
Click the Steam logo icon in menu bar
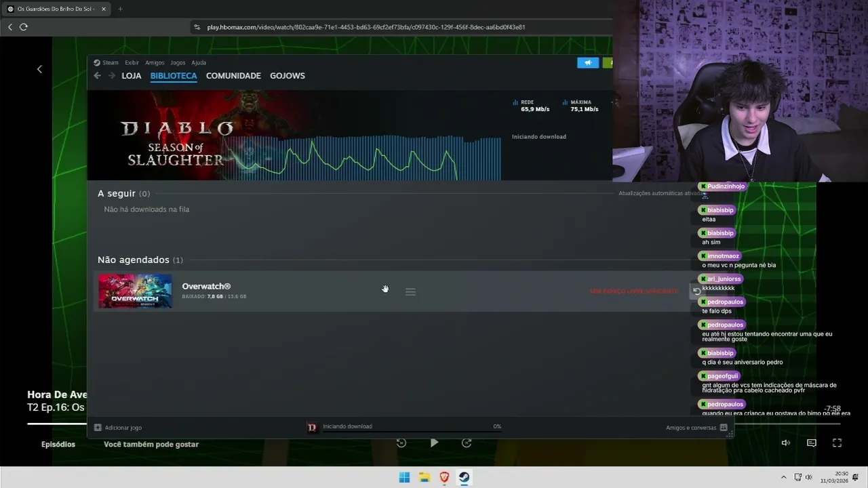(x=97, y=62)
